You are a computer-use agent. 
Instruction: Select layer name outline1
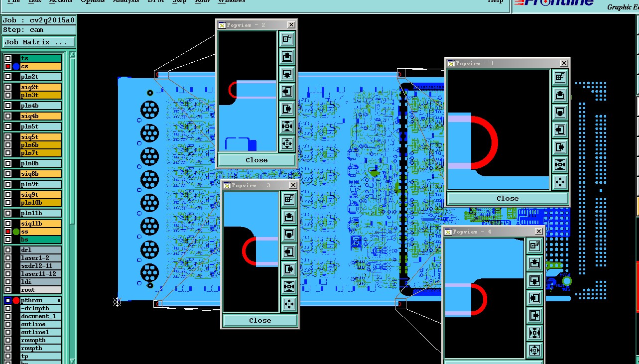pyautogui.click(x=41, y=332)
